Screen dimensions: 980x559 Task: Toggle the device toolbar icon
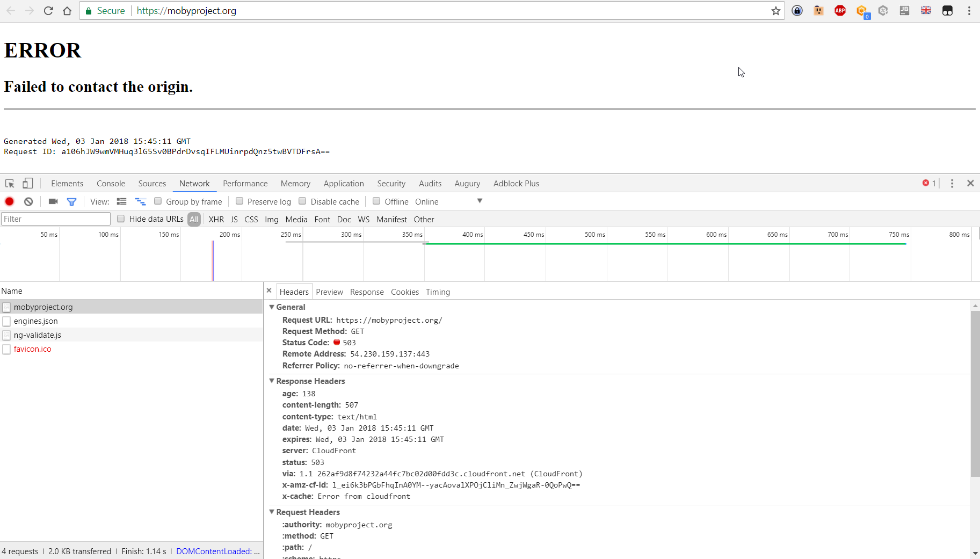click(x=27, y=183)
